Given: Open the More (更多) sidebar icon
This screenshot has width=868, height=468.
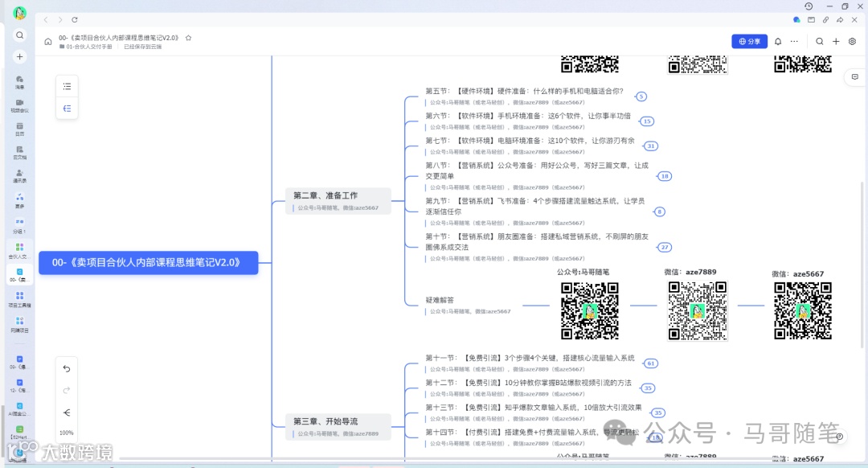Looking at the screenshot, I should tap(19, 200).
